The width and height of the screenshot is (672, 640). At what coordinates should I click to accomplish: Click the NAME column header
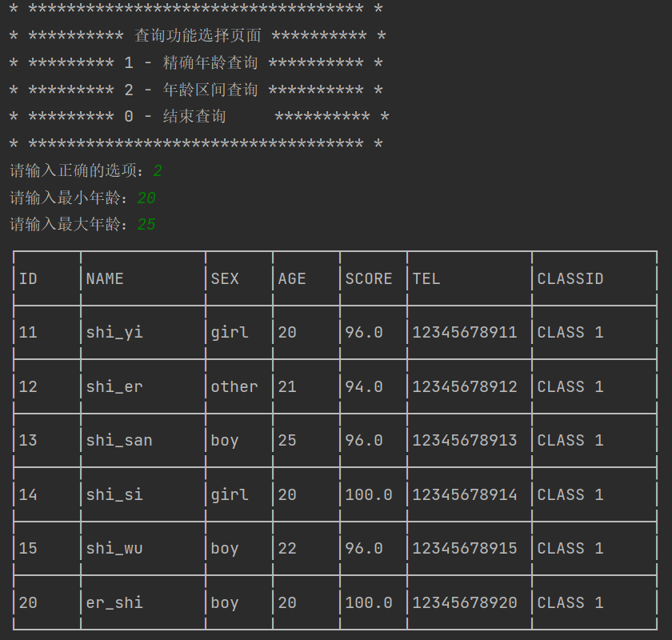click(x=105, y=278)
